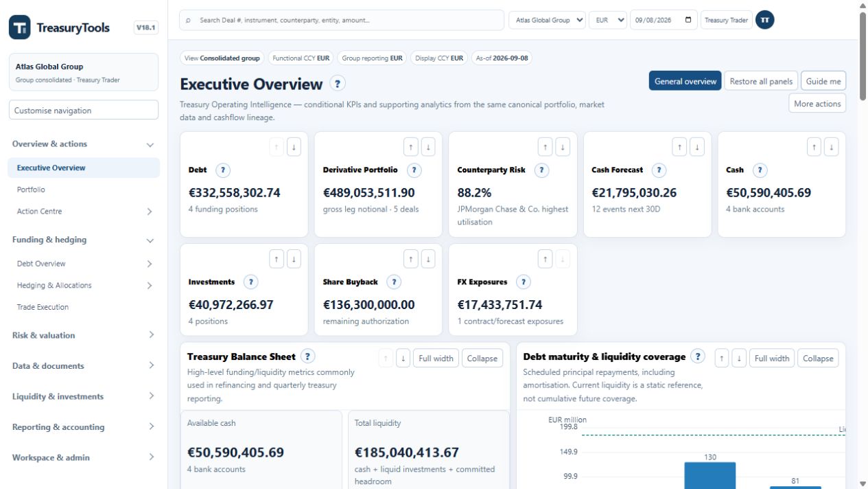Show help tooltip for Debt card

point(223,170)
